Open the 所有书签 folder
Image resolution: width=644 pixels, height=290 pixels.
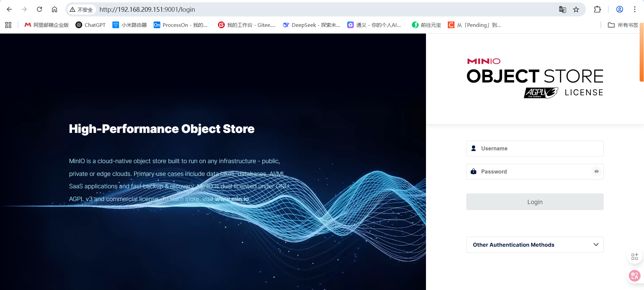pos(623,25)
